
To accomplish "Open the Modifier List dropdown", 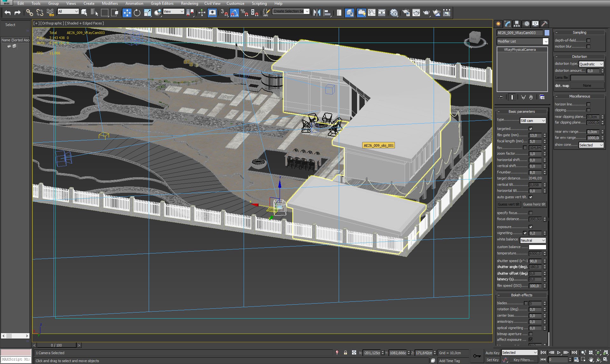I will [x=523, y=41].
